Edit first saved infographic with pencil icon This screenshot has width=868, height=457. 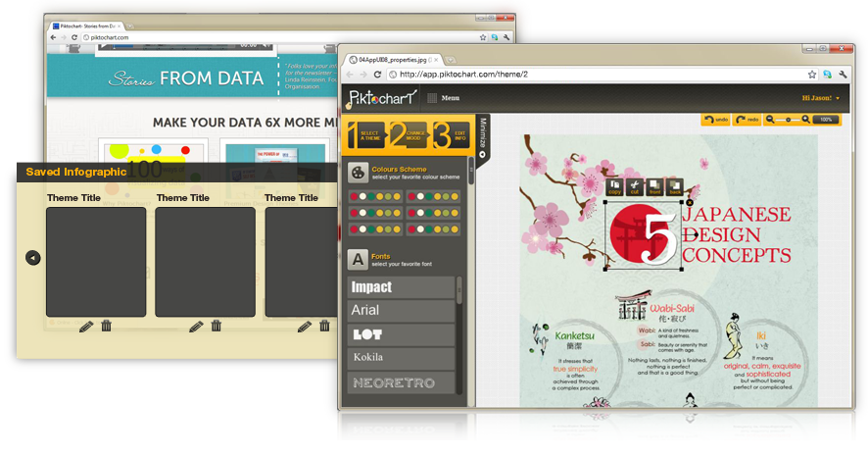click(86, 327)
